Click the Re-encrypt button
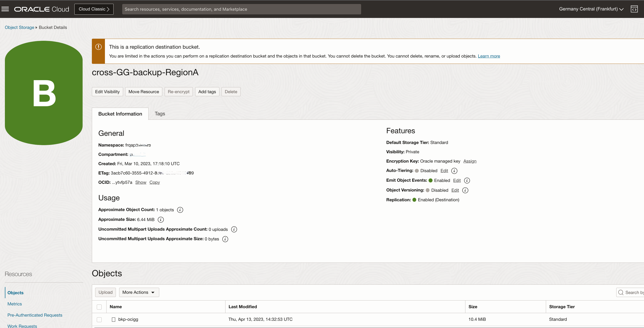This screenshot has height=328, width=644. pyautogui.click(x=179, y=92)
